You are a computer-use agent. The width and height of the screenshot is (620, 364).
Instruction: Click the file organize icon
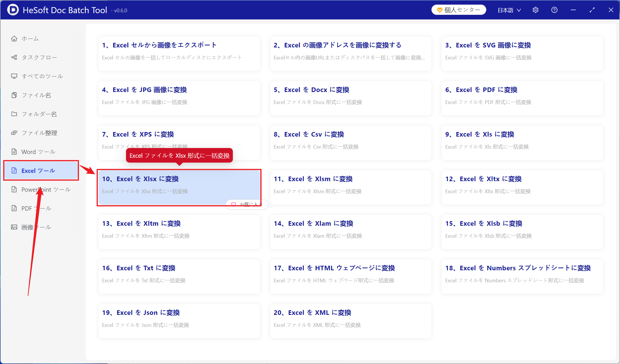(14, 133)
